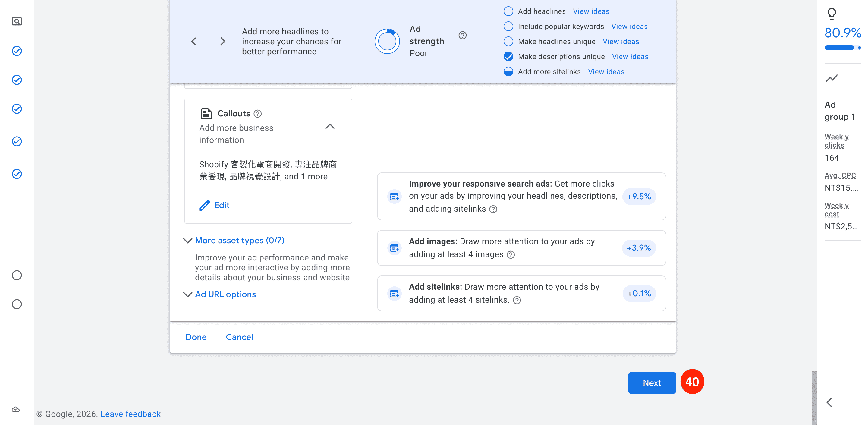Click Add sitelinks recommendation icon

[394, 294]
